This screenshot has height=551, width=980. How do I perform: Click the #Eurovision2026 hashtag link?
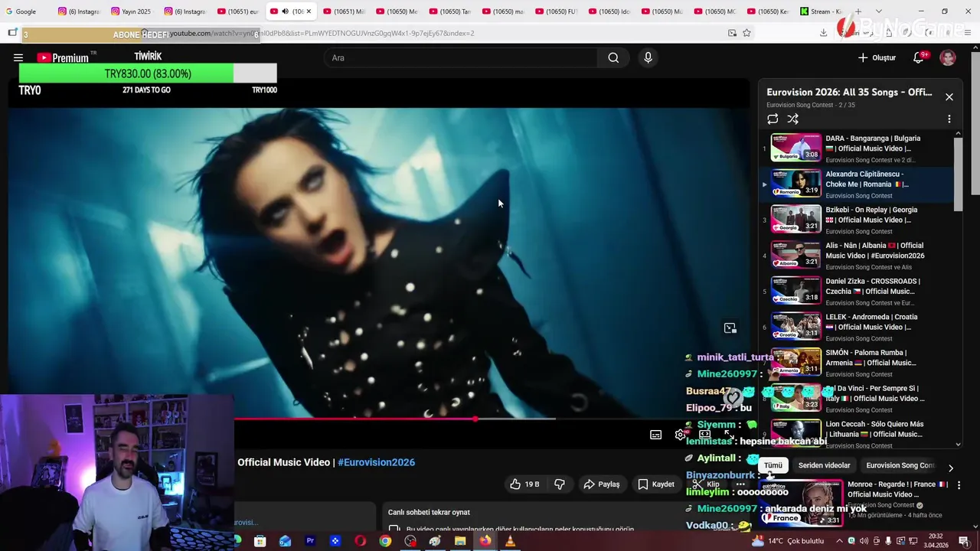pyautogui.click(x=376, y=462)
